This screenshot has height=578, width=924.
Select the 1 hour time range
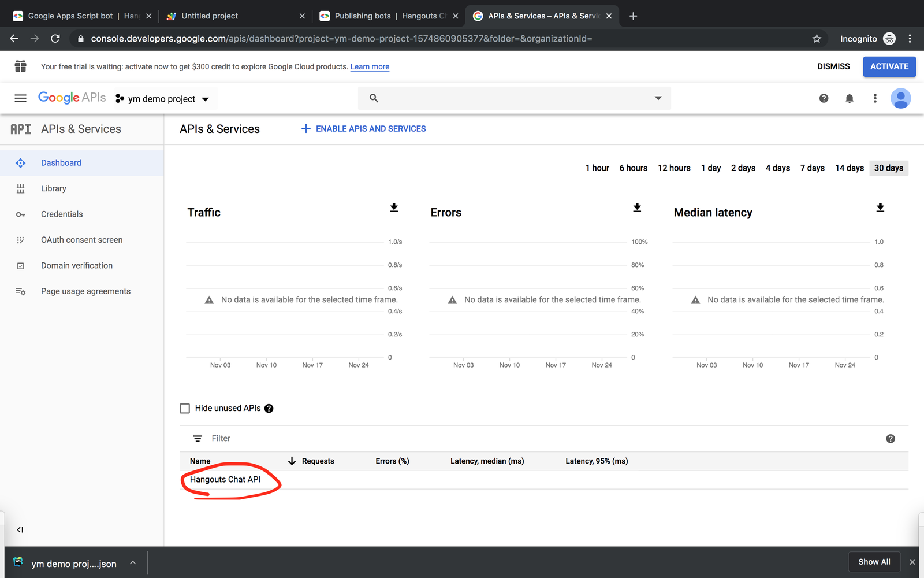597,168
